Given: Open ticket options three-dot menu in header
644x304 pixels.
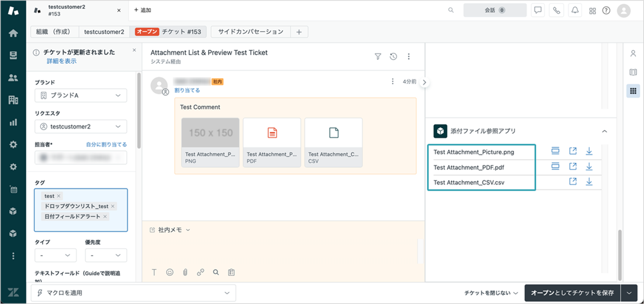Looking at the screenshot, I should coord(409,56).
